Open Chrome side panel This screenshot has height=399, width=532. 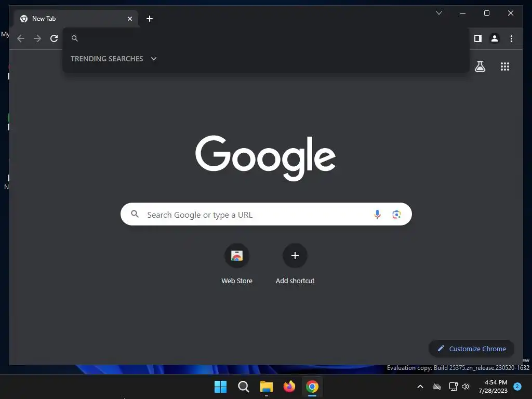point(478,38)
